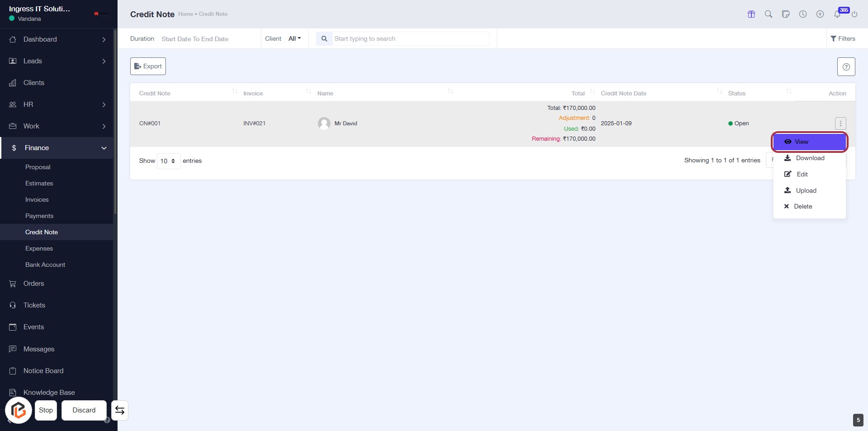
Task: Click the Export button
Action: pos(148,66)
